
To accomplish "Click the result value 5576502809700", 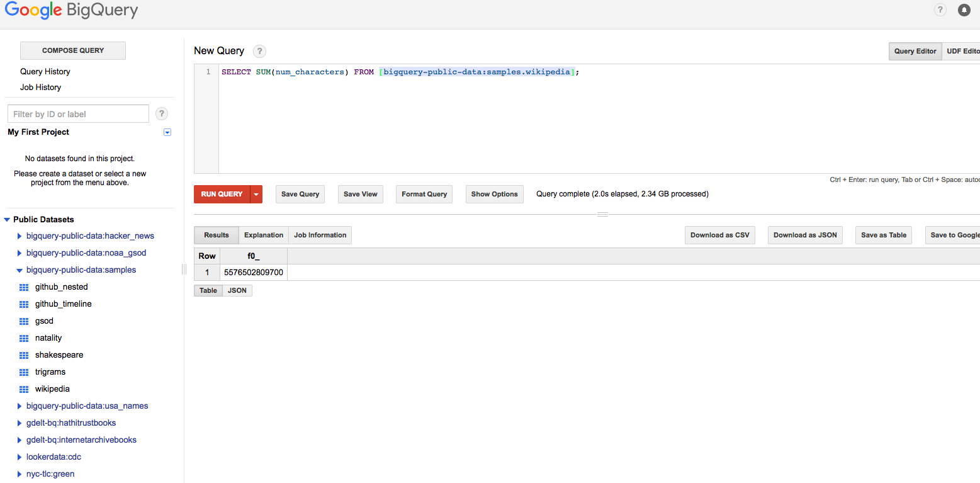I will click(x=254, y=273).
